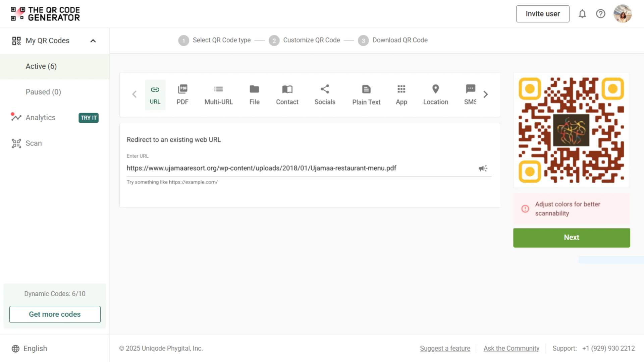Click the TRY IT badge

tap(89, 118)
